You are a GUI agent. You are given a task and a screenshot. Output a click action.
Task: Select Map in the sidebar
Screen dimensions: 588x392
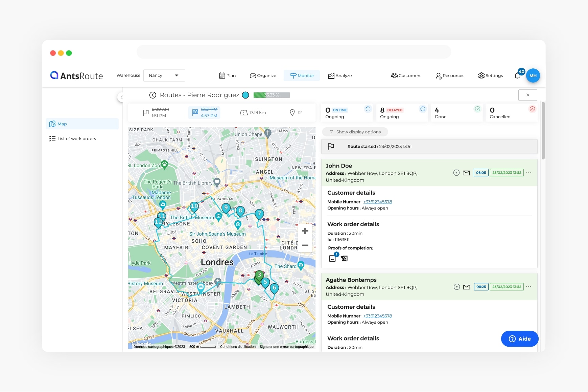pyautogui.click(x=82, y=124)
